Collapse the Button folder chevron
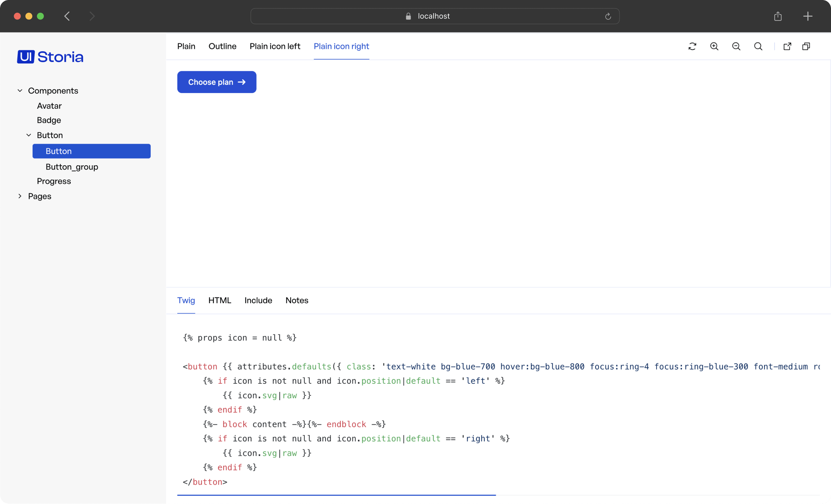Image resolution: width=831 pixels, height=504 pixels. tap(29, 135)
